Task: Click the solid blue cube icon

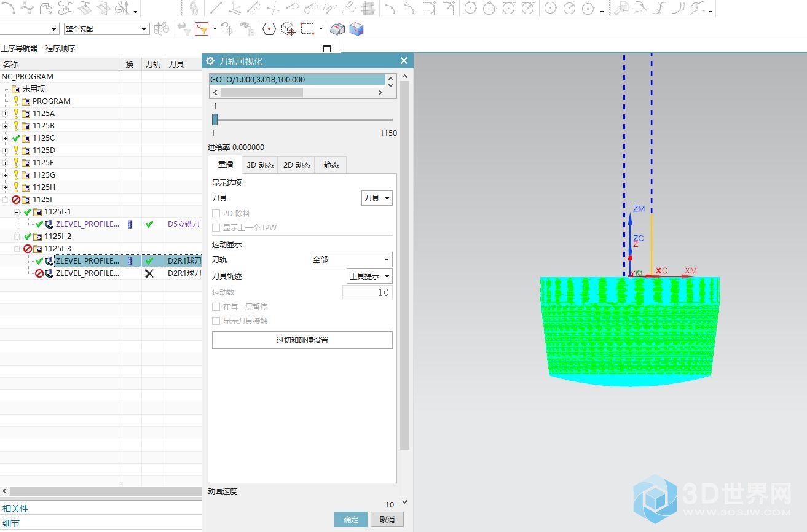Action: click(356, 28)
